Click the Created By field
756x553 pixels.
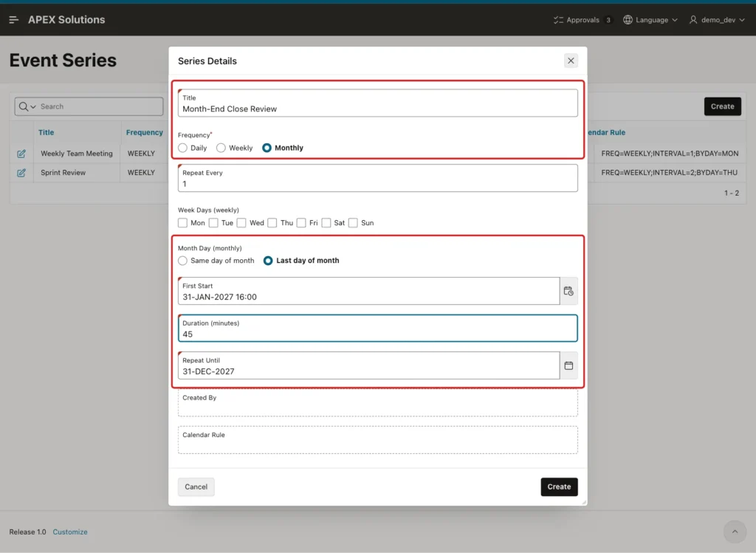point(377,403)
